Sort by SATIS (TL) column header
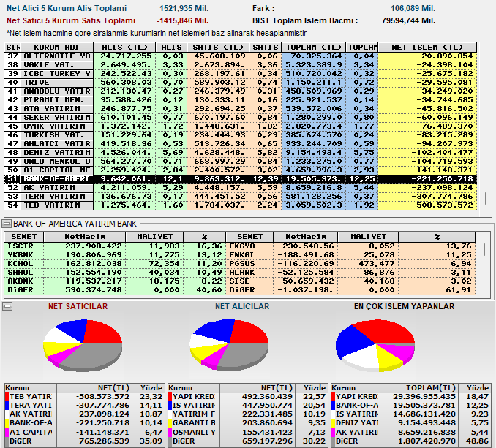The image size is (496, 448). coord(218,48)
